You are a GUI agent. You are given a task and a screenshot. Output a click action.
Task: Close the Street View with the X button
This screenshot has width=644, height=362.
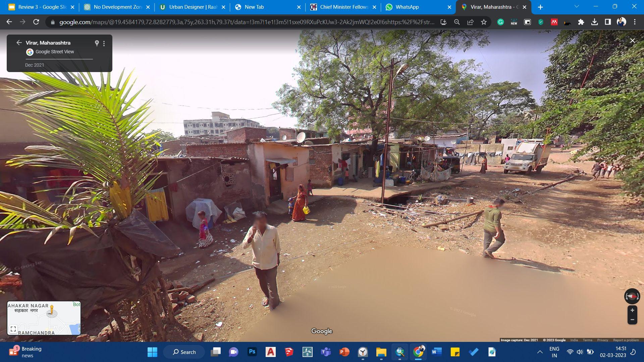(632, 41)
